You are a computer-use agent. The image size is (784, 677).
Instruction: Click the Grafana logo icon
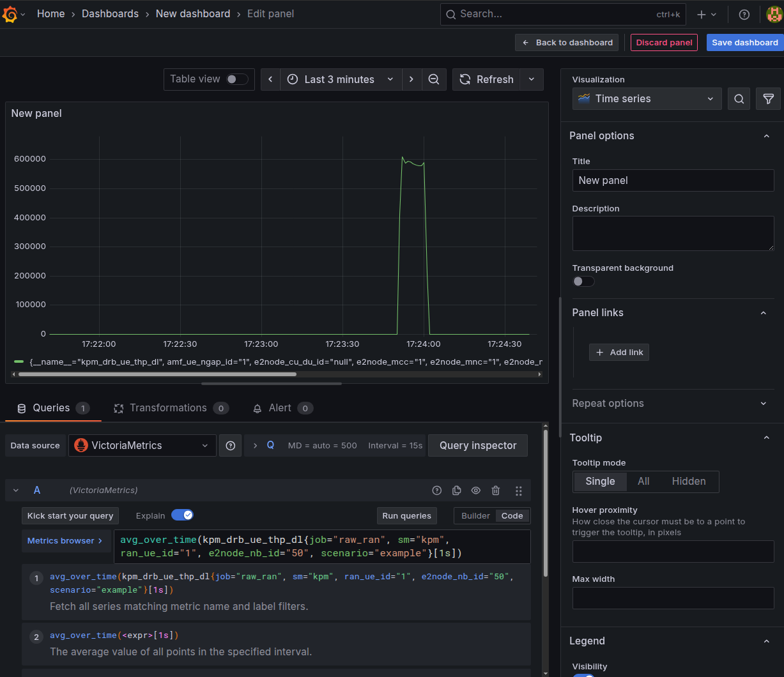[x=10, y=14]
